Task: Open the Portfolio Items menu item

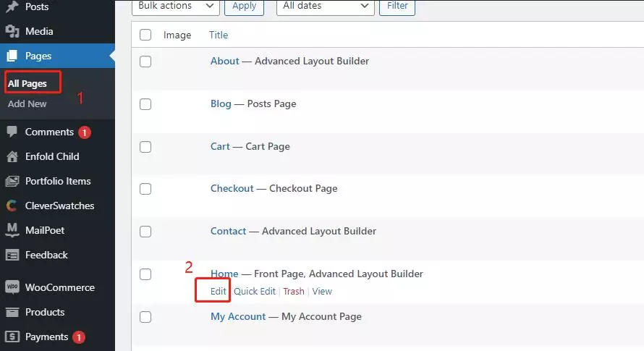Action: coord(57,181)
